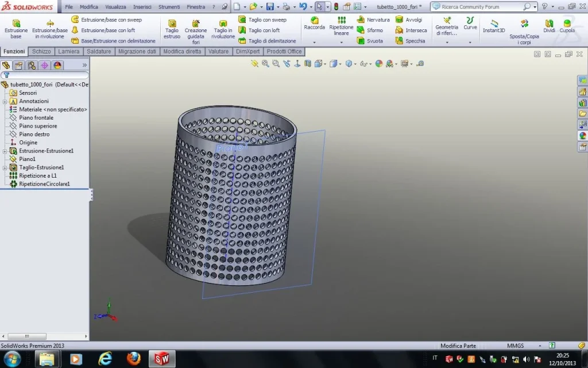Screen dimensions: 588x368
Task: Select the Raccorda fillet tool
Action: pyautogui.click(x=314, y=23)
